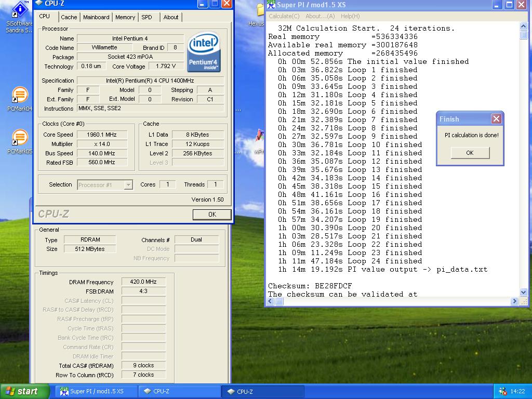
Task: Click the processor Name field Intel Pentium 4
Action: 130,38
